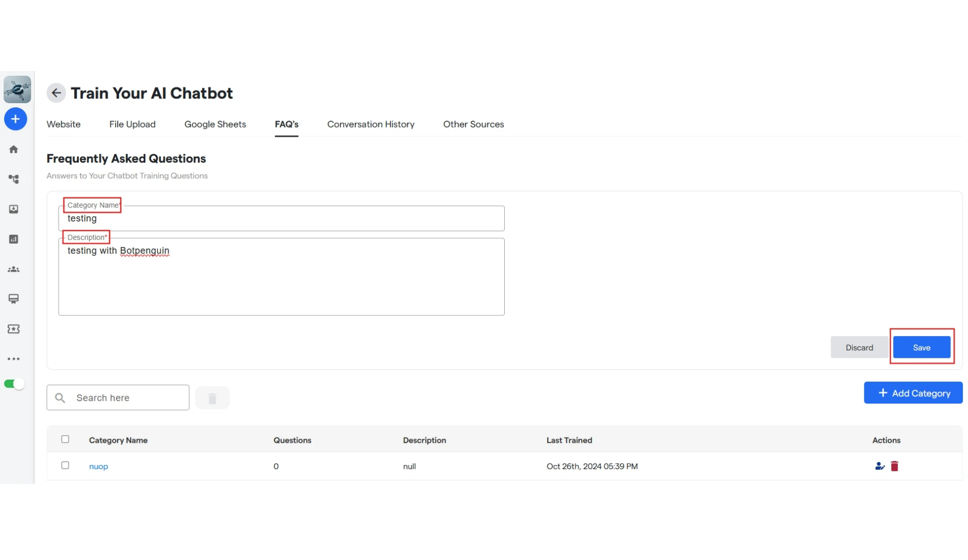Image resolution: width=968 pixels, height=560 pixels.
Task: Open the inbox download icon in sidebar
Action: tap(14, 209)
